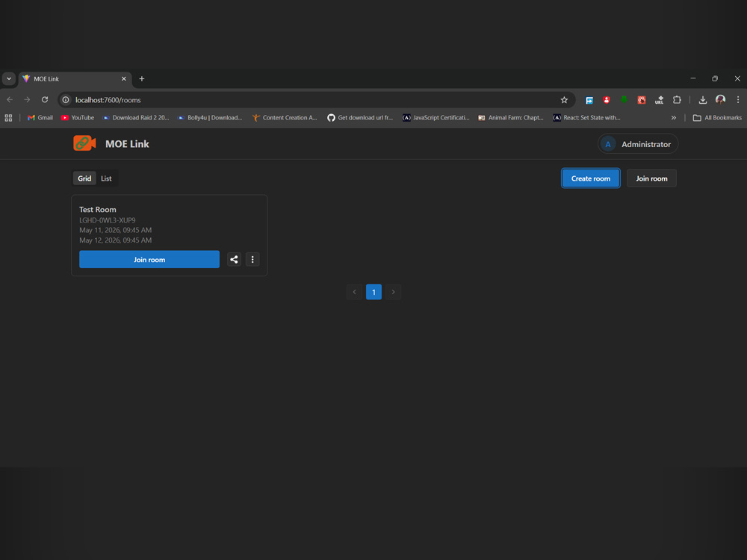
Task: Click the address bar showing localhost:7600/rooms
Action: pyautogui.click(x=314, y=100)
